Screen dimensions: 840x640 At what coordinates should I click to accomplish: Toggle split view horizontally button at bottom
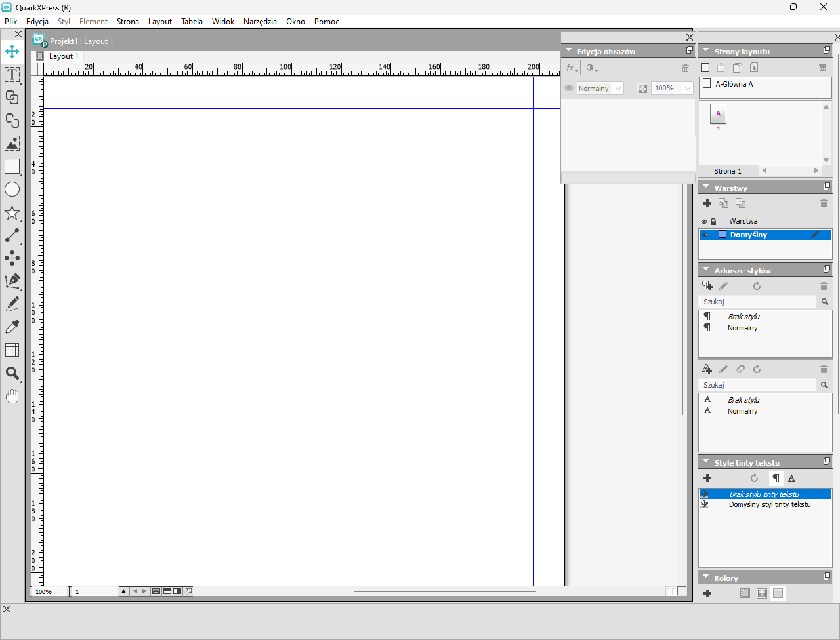point(167,591)
